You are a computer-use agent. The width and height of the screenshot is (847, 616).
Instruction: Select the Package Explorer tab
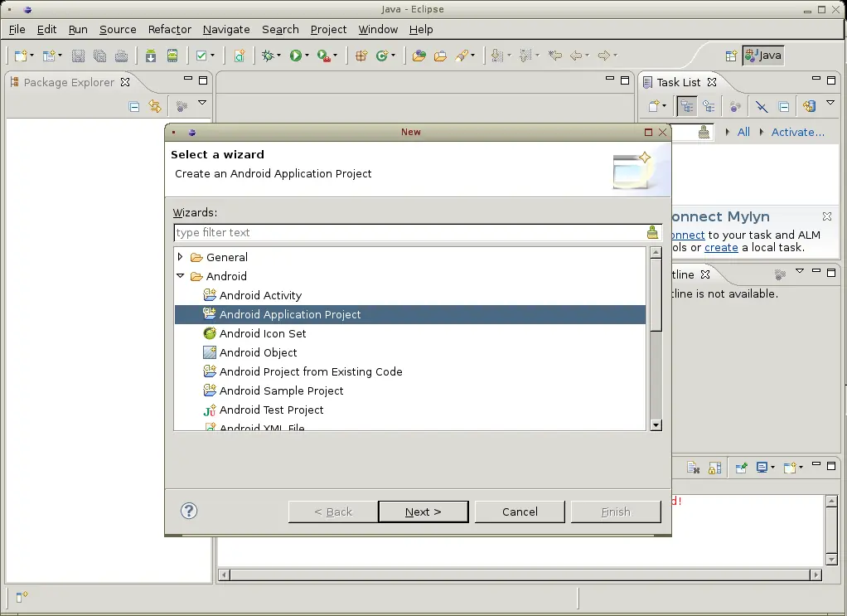tap(70, 82)
